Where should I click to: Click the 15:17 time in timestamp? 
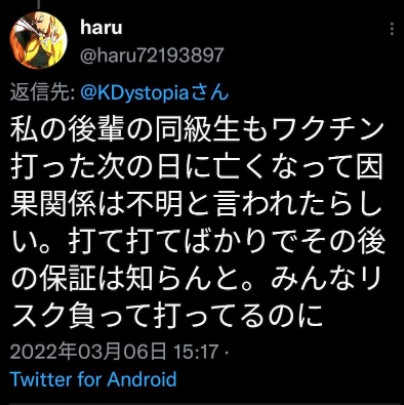[x=196, y=352]
